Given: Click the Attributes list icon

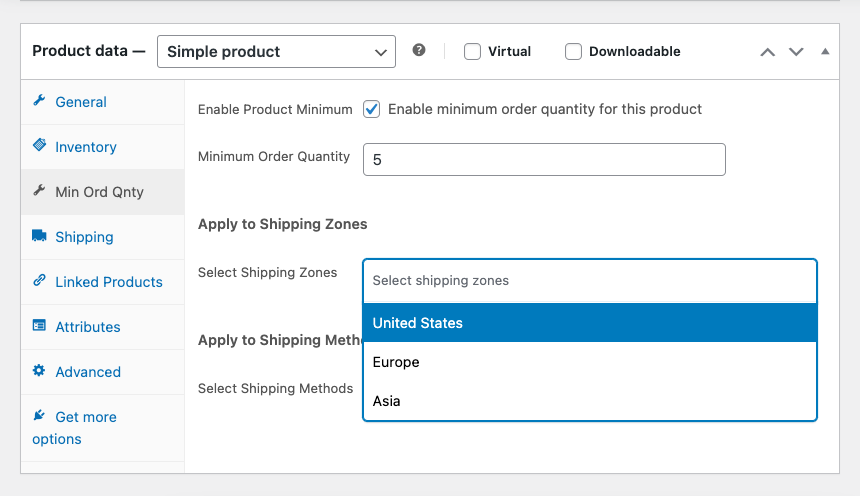Looking at the screenshot, I should 39,326.
